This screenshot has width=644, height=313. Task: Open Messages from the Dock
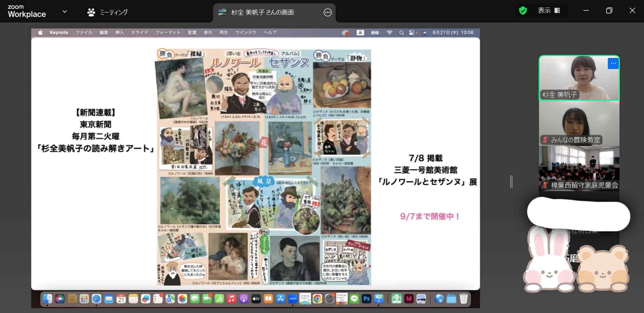click(194, 299)
